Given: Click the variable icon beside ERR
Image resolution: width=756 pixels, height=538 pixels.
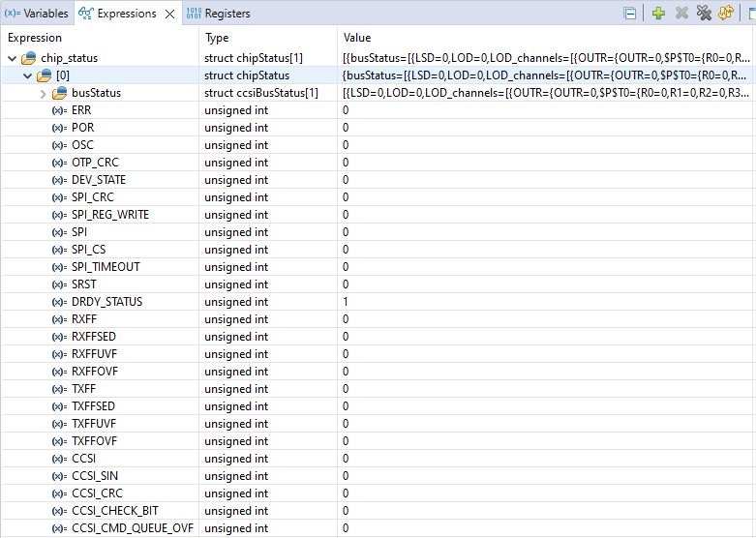Looking at the screenshot, I should tap(59, 110).
